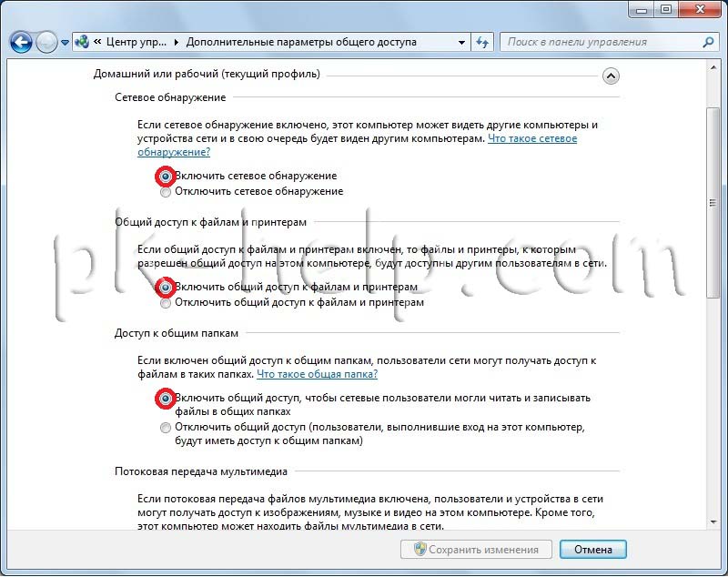728x577 pixels.
Task: Select "Отключить сетевое обнаружение" radio button
Action: (x=165, y=192)
